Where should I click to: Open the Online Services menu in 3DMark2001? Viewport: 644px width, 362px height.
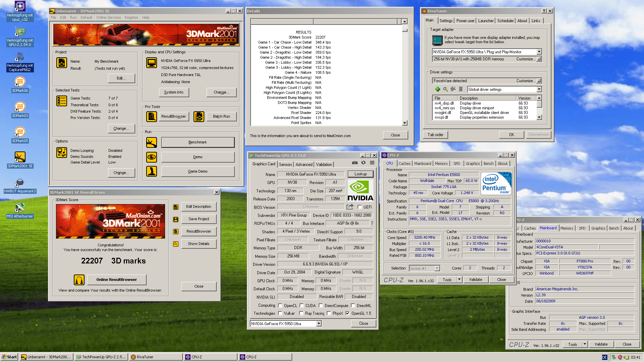(x=108, y=17)
